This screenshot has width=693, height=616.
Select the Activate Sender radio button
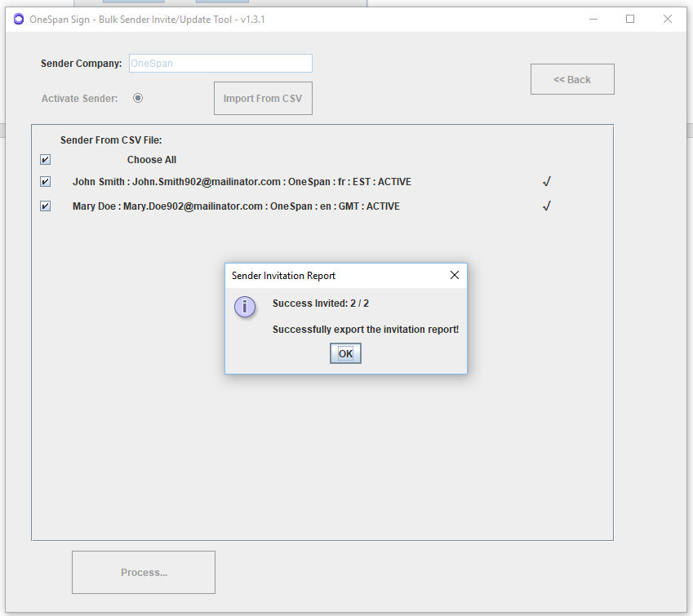[x=138, y=98]
